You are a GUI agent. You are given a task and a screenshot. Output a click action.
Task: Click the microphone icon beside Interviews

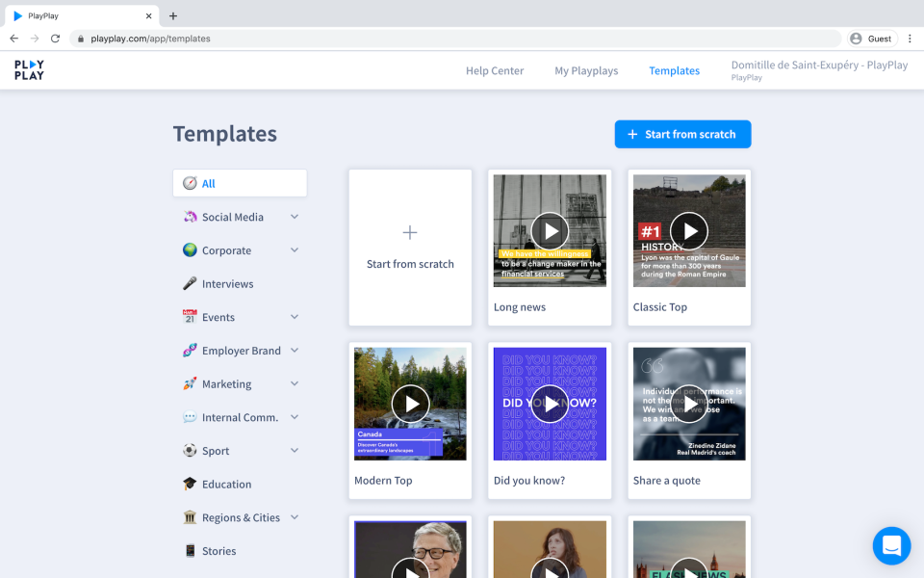190,283
